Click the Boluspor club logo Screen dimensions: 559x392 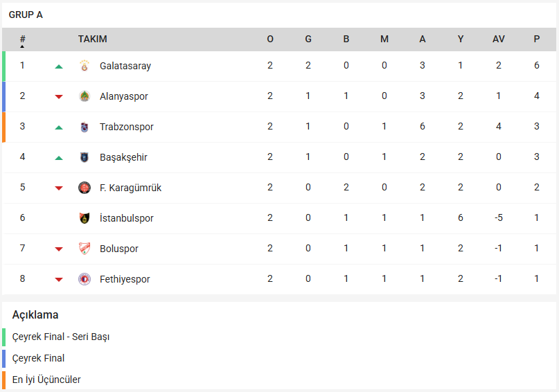[85, 249]
